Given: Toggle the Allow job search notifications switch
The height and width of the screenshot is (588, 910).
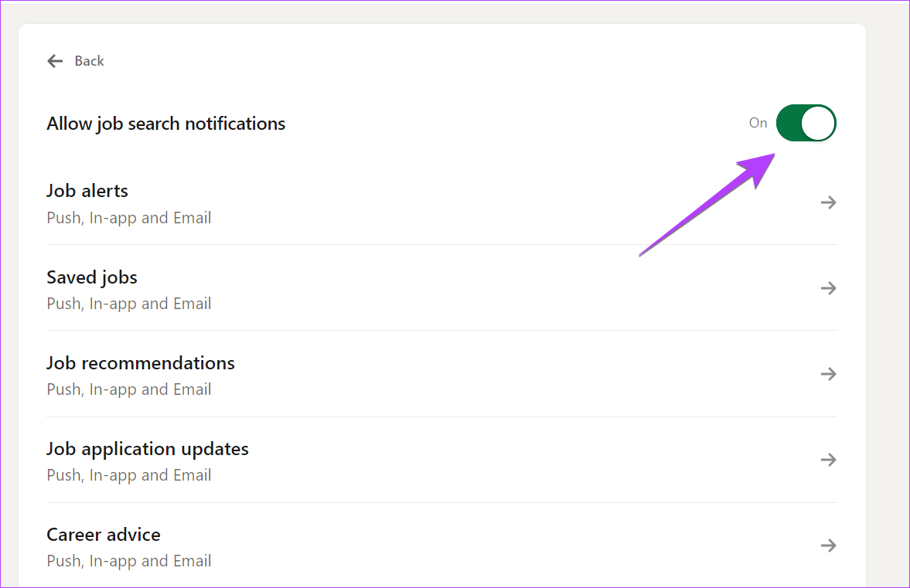Looking at the screenshot, I should pos(806,123).
